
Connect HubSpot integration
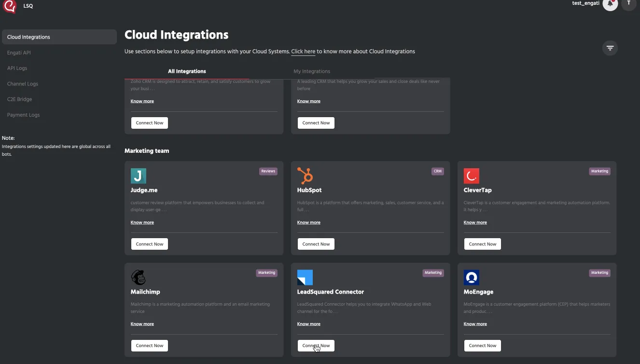pos(316,244)
